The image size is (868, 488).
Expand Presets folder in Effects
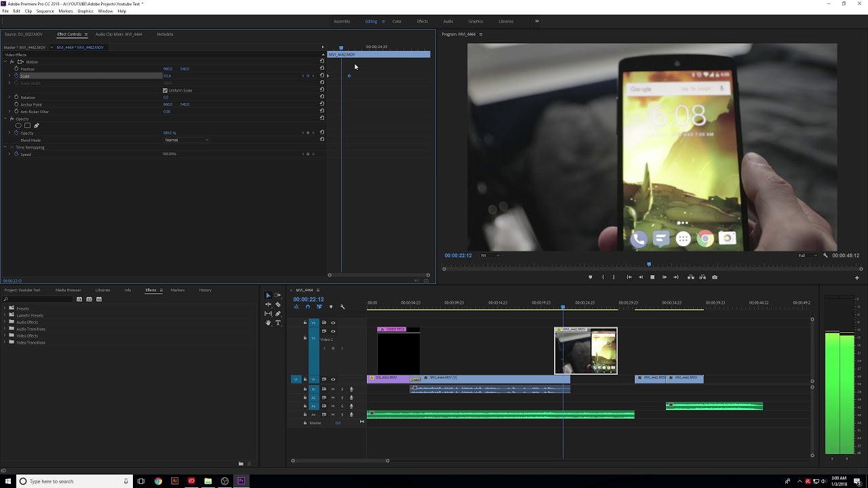tap(5, 308)
